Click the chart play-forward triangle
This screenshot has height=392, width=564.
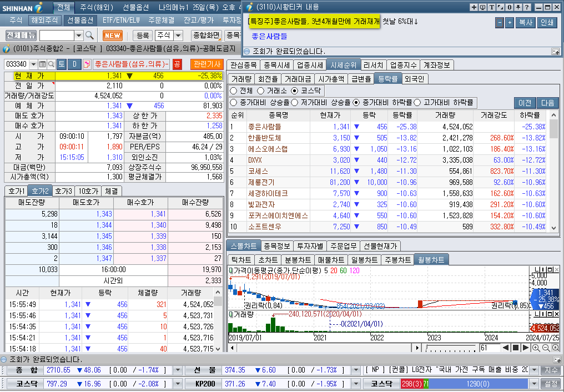(525, 348)
